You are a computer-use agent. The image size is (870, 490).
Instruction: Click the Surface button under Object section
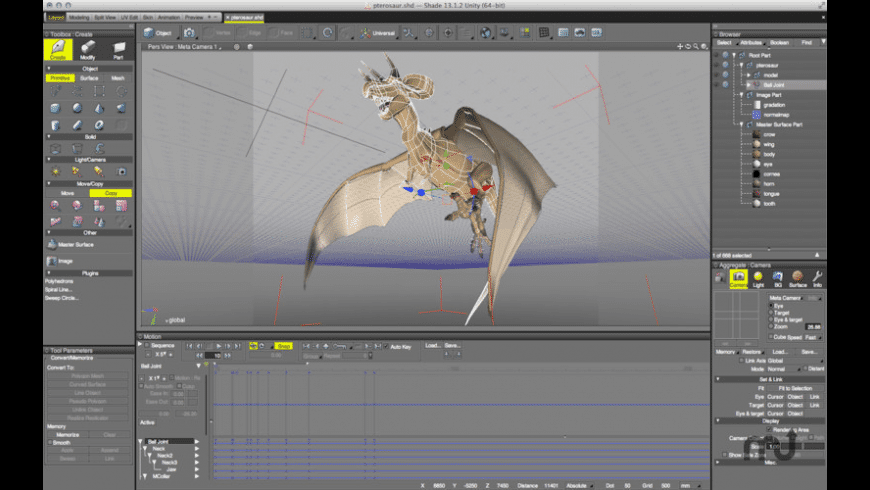(89, 77)
